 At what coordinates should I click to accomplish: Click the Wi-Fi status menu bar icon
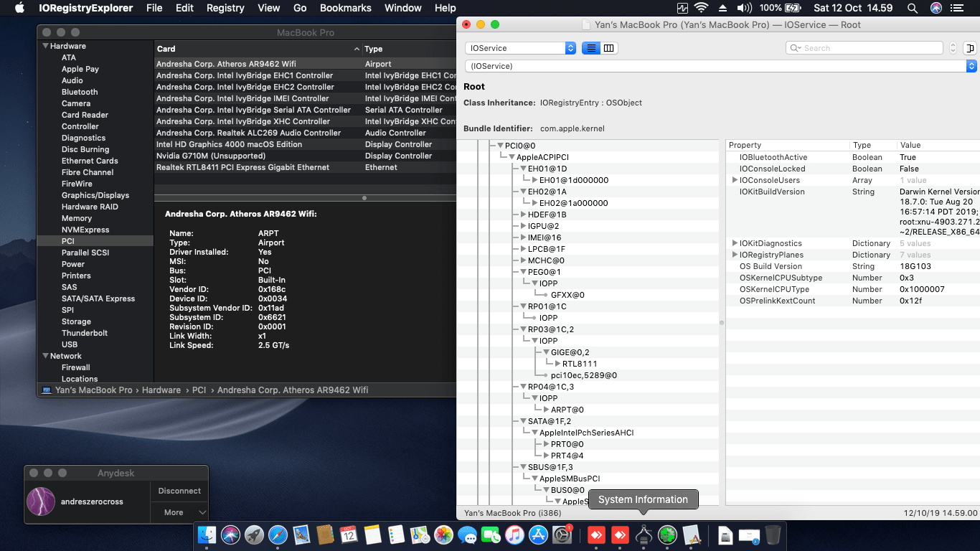click(x=700, y=8)
